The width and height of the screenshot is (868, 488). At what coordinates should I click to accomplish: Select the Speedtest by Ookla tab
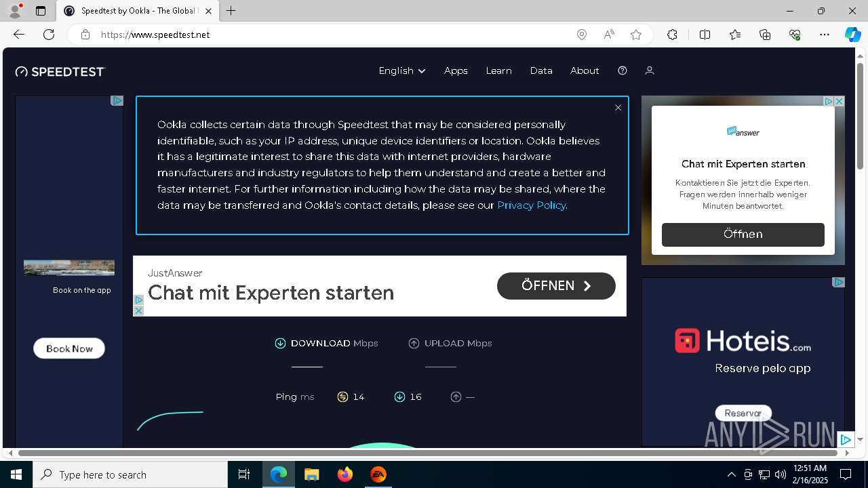(138, 11)
